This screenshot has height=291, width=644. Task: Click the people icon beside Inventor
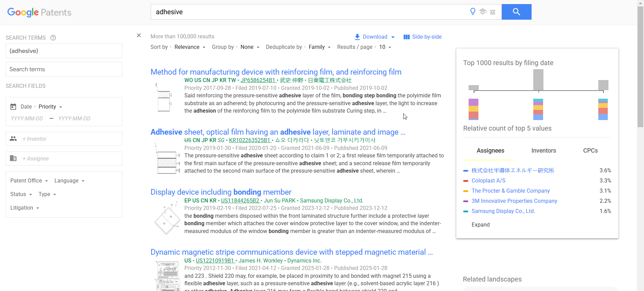tap(13, 138)
